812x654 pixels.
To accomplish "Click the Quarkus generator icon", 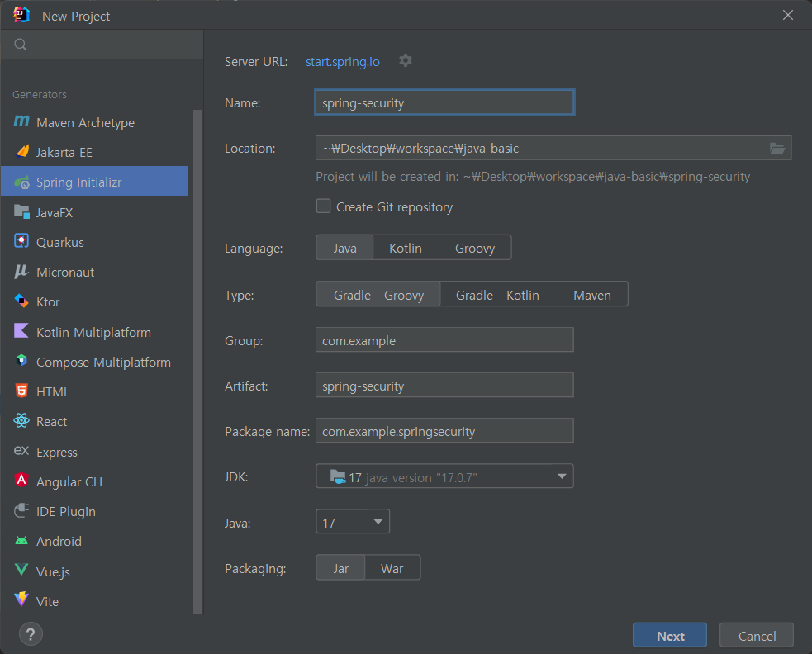I will pyautogui.click(x=21, y=241).
